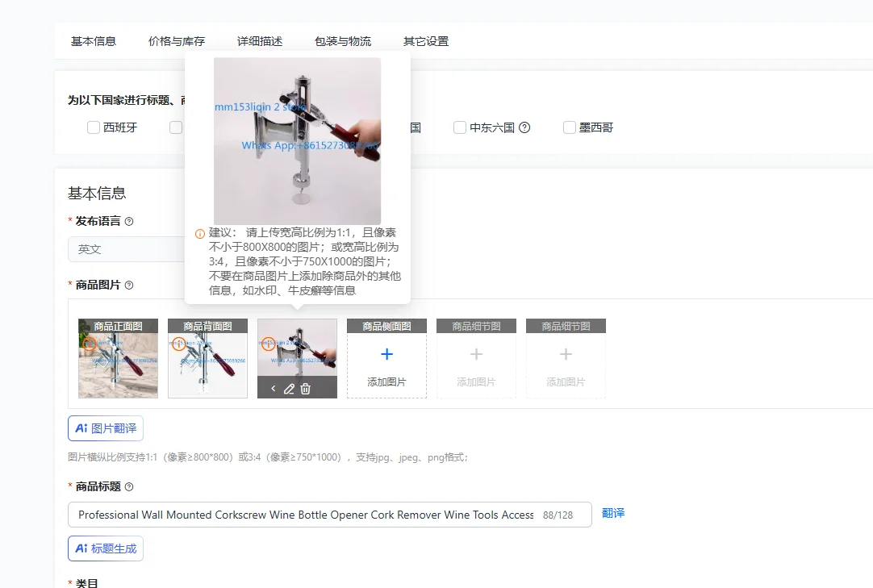Click the AI 图片翻译 button
The height and width of the screenshot is (588, 873).
click(x=106, y=428)
